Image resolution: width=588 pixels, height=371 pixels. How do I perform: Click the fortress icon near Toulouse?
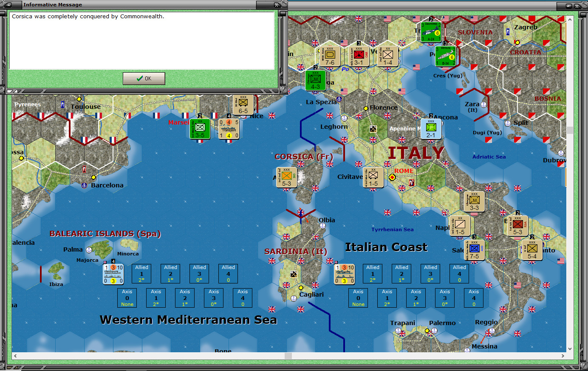[x=62, y=104]
